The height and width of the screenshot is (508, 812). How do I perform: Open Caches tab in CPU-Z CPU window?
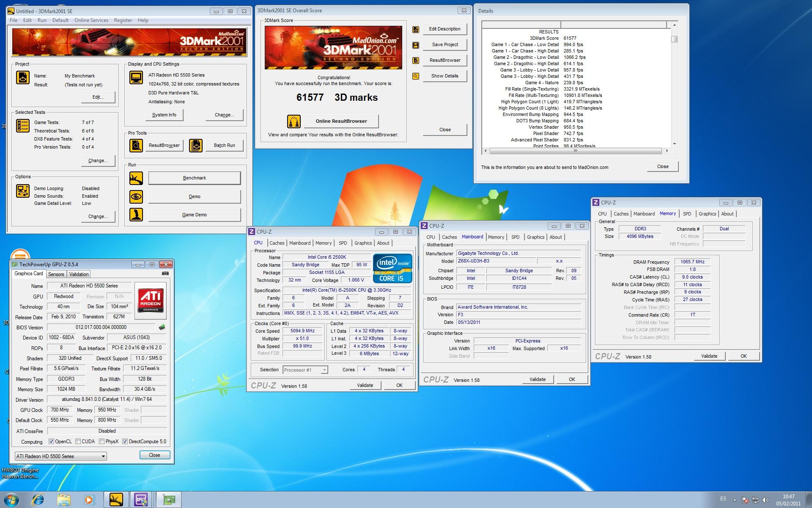click(277, 243)
